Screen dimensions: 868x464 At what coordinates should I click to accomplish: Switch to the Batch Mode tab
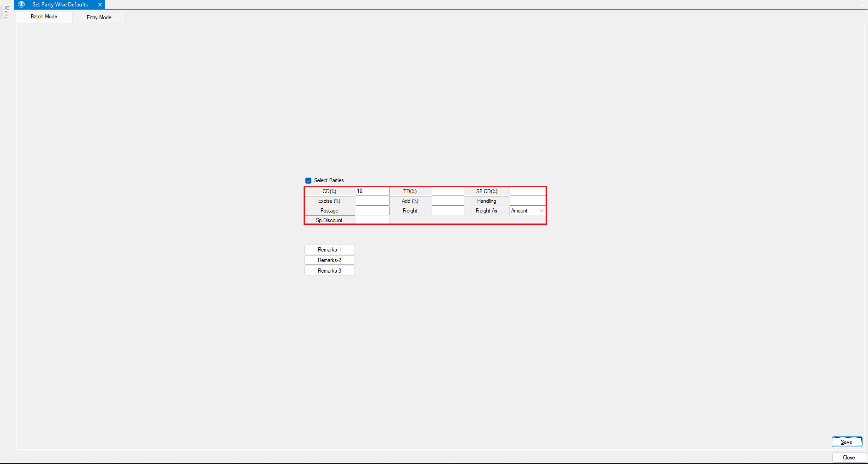(44, 17)
